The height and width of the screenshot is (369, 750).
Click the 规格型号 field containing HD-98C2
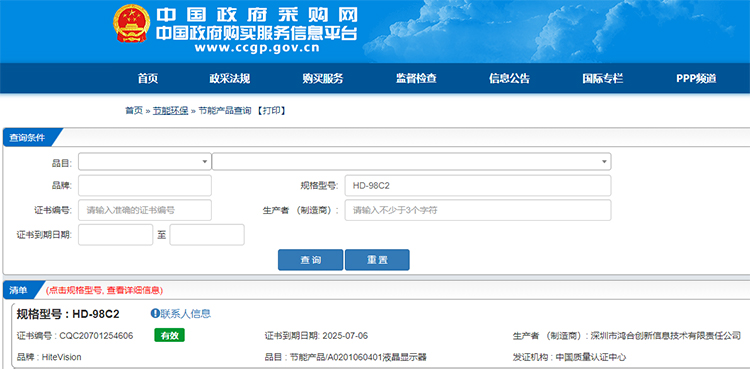tap(478, 186)
